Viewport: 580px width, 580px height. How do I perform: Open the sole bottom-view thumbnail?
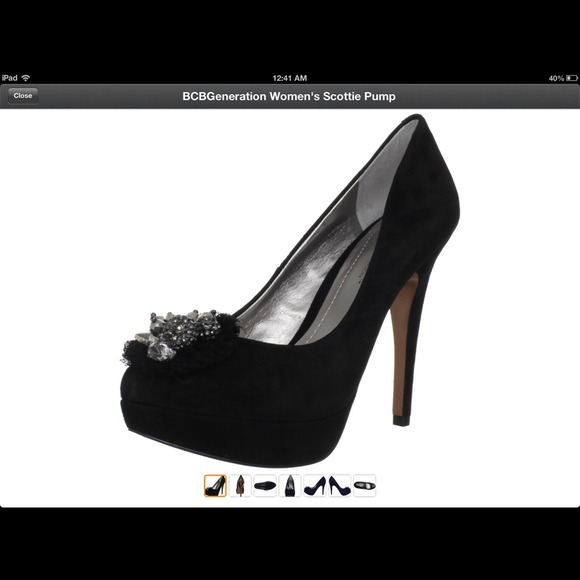pos(265,486)
